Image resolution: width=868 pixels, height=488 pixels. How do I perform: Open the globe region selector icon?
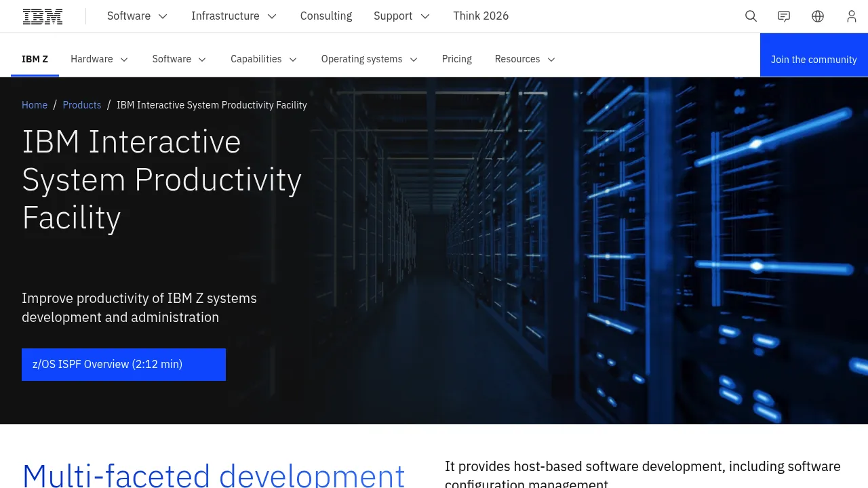pos(818,16)
